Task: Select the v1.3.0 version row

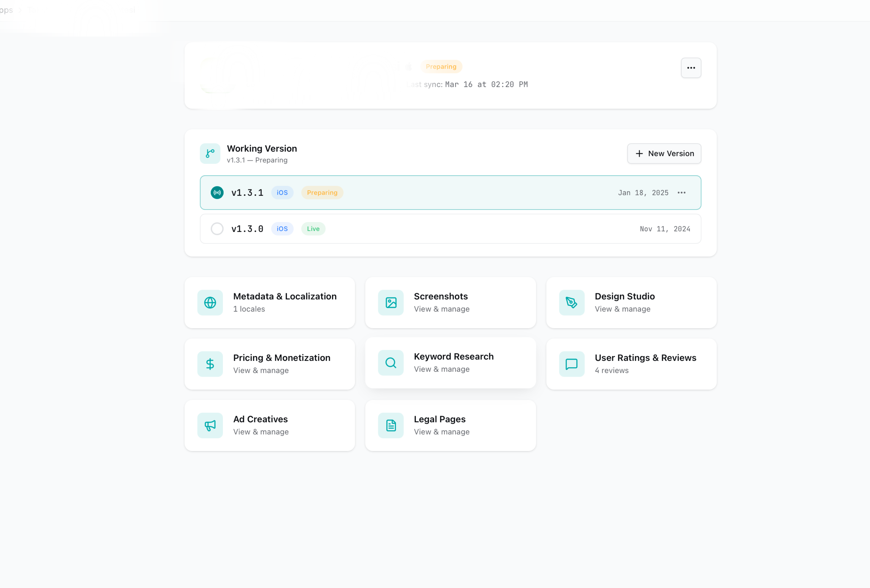Action: pos(449,228)
